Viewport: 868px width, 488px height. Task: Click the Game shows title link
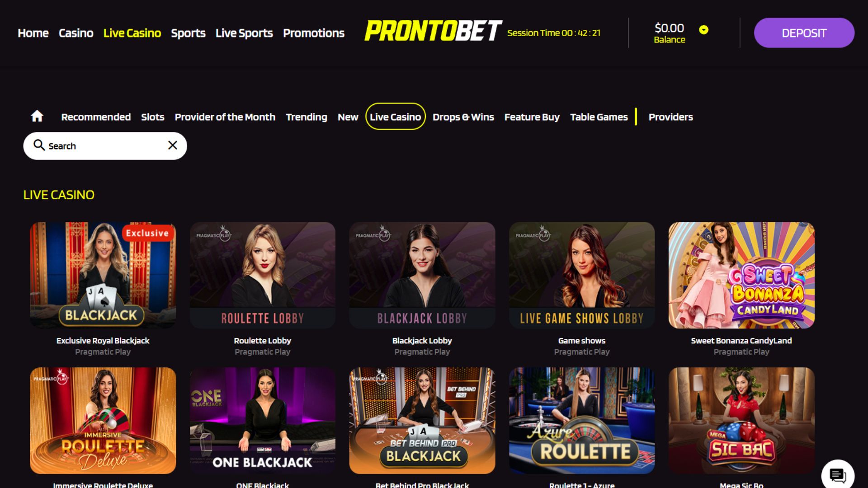point(581,341)
